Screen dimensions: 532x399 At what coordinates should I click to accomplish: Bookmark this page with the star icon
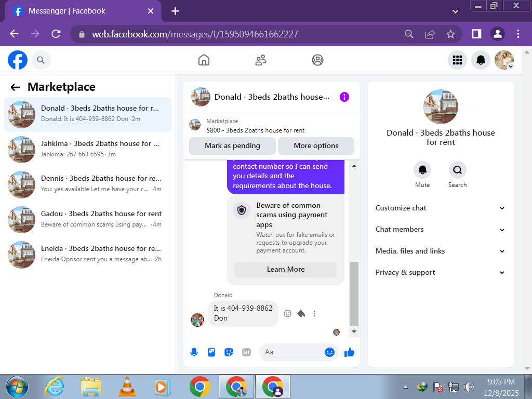point(450,34)
